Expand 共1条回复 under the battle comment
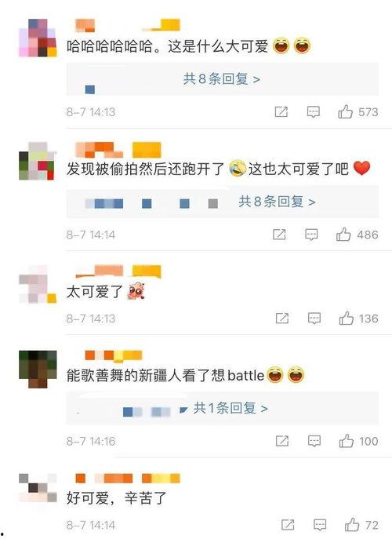The height and width of the screenshot is (539, 392). pos(230,408)
